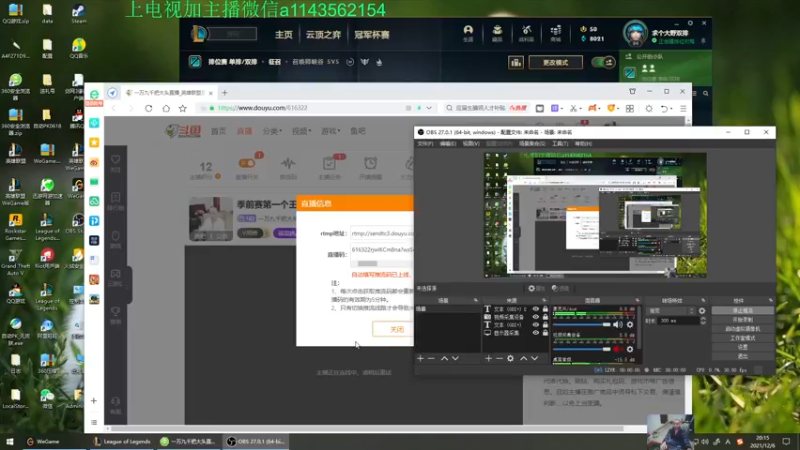Switch to 冠军杯赛 tab in League client
The height and width of the screenshot is (450, 800).
click(372, 35)
